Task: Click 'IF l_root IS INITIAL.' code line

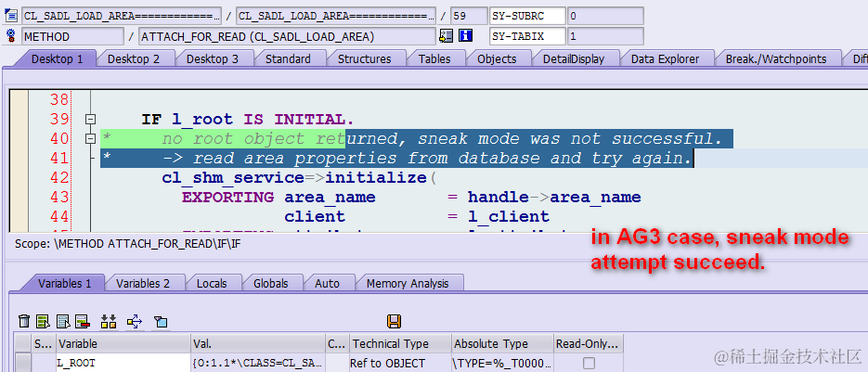Action: 248,120
